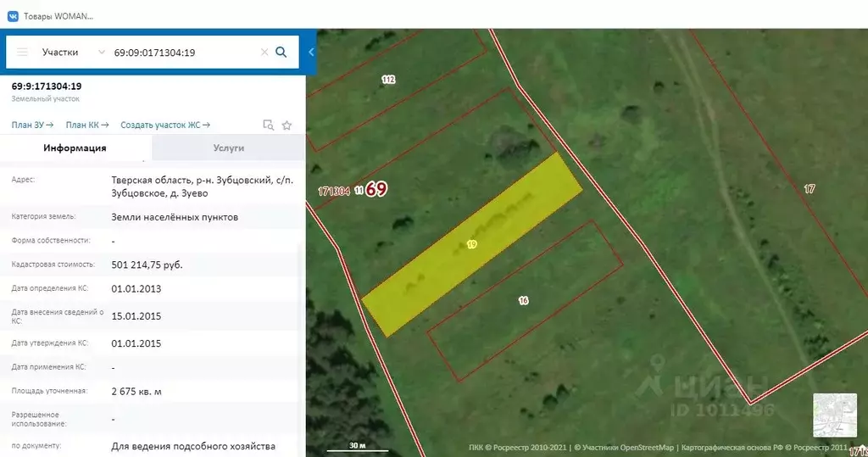Click the cadastral number search input

(182, 52)
